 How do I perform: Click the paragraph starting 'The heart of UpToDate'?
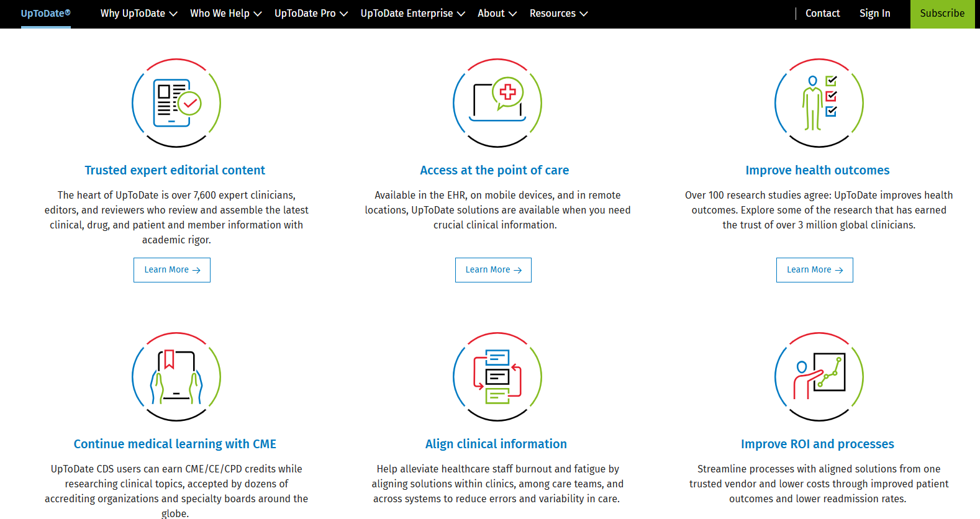click(x=176, y=217)
